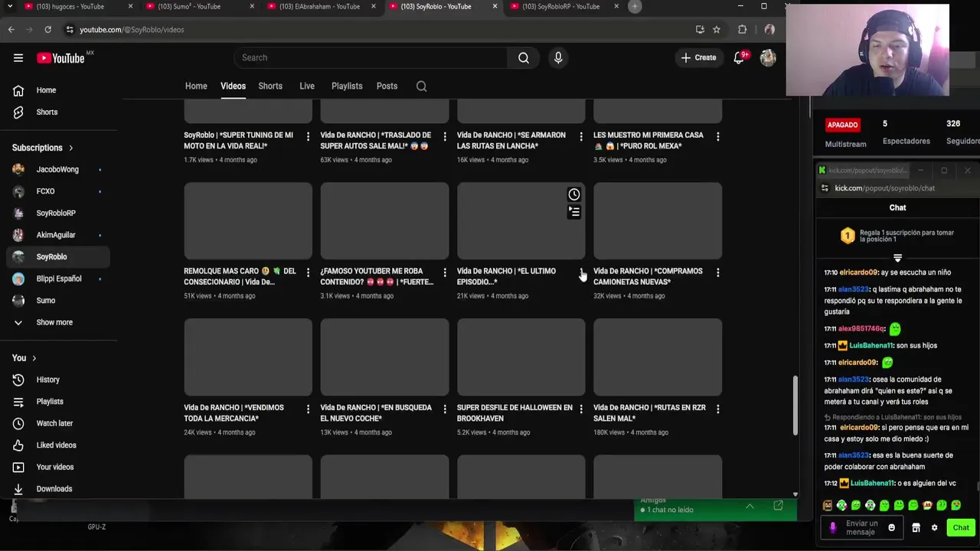This screenshot has width=980, height=551.
Task: Open Your videos
Action: pyautogui.click(x=55, y=467)
